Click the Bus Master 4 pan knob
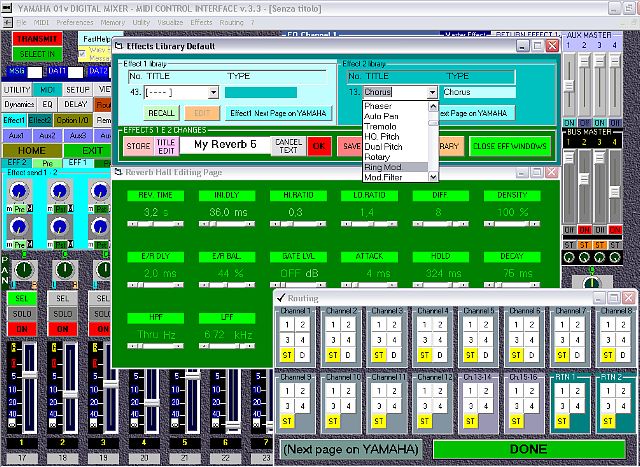 (615, 258)
